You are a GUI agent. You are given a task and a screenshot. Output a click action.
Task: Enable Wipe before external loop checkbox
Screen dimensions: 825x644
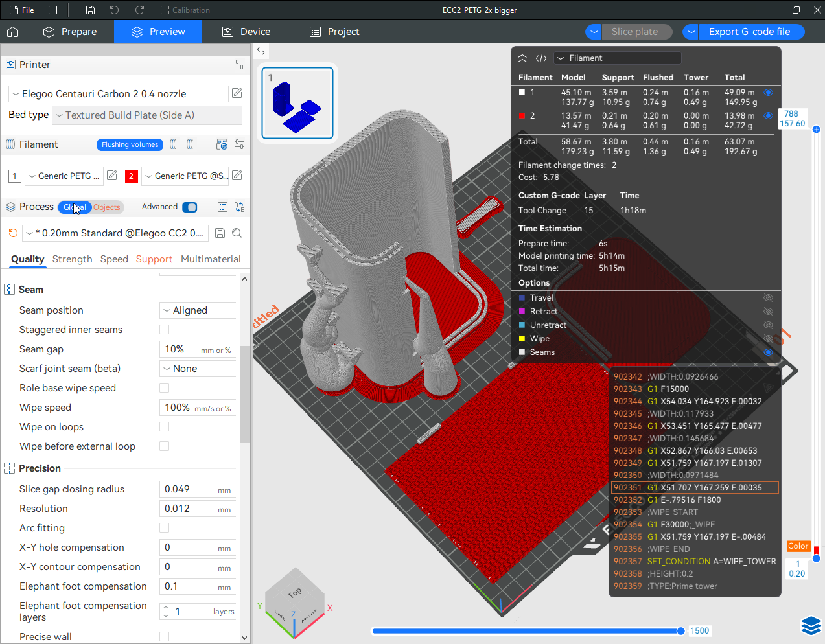click(x=165, y=446)
